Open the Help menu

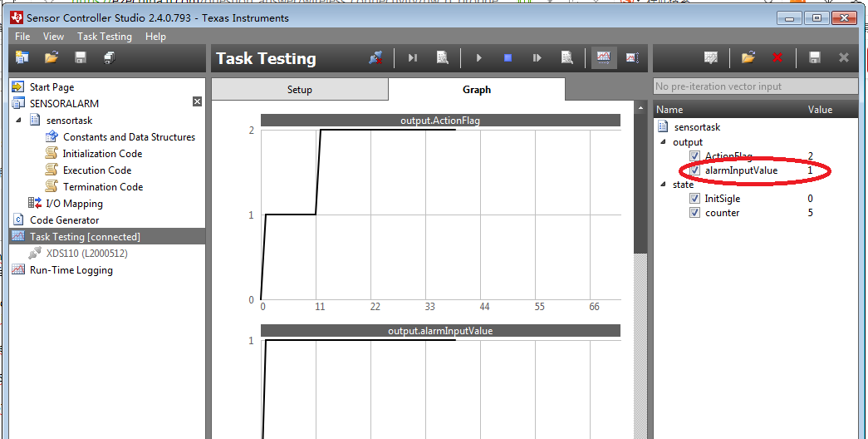tap(155, 37)
